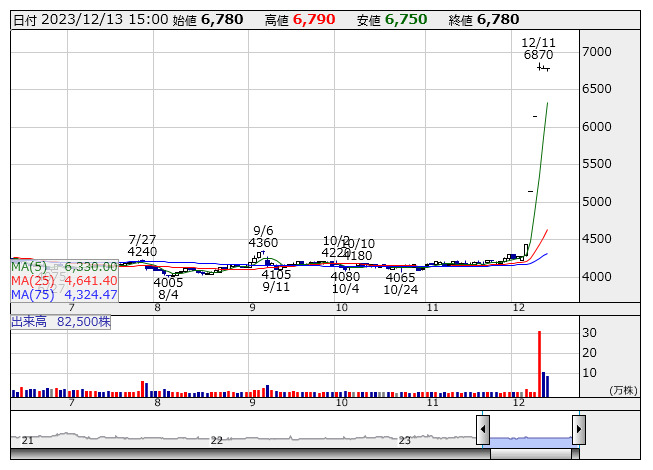The image size is (653, 470).
Task: Click the 7/27 4240 peak label
Action: pyautogui.click(x=142, y=245)
